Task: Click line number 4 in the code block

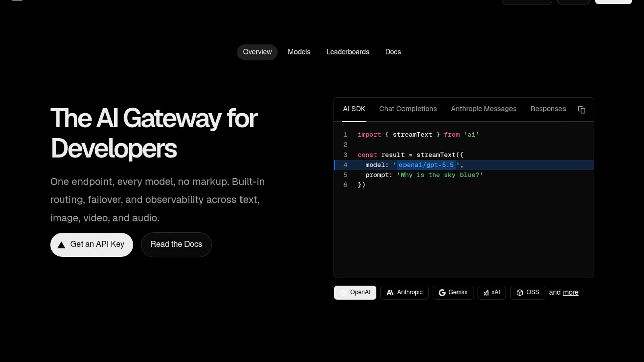Action: point(345,165)
